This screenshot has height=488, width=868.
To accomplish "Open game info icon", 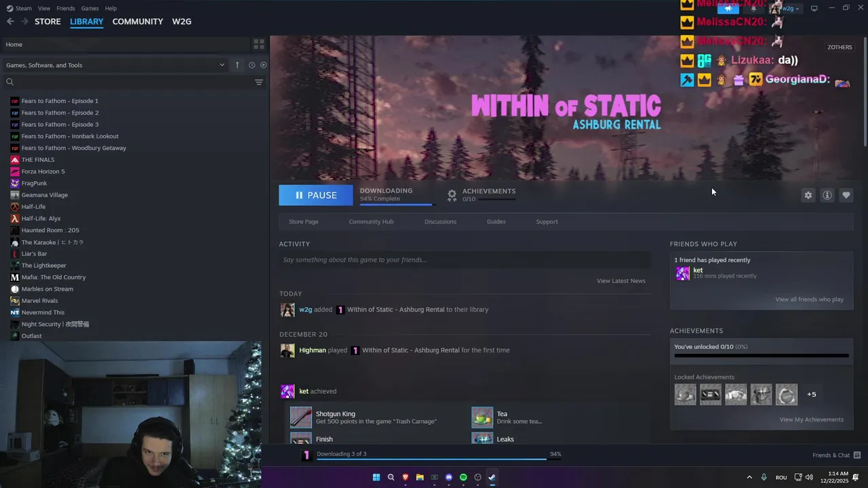I will pos(827,195).
